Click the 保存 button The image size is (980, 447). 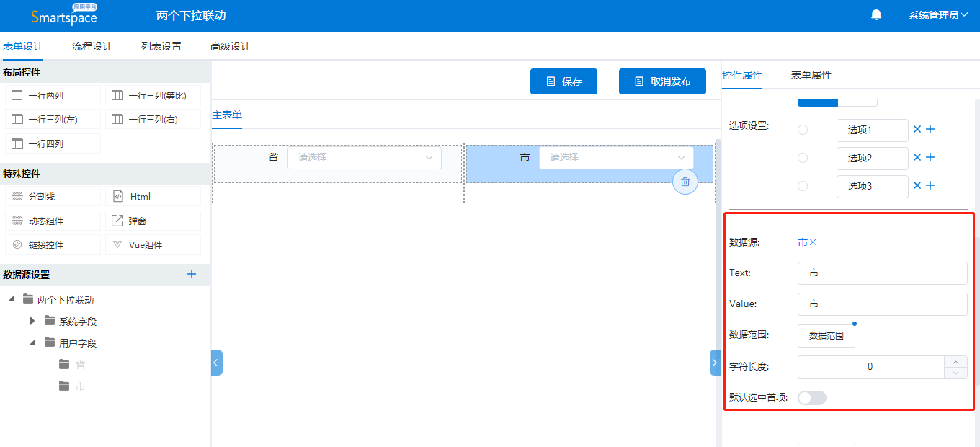564,81
